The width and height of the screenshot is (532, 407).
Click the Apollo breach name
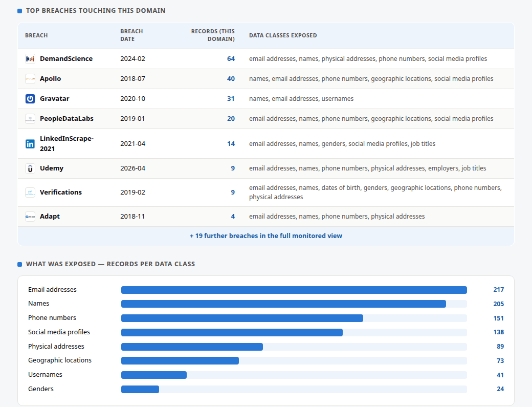tap(50, 79)
